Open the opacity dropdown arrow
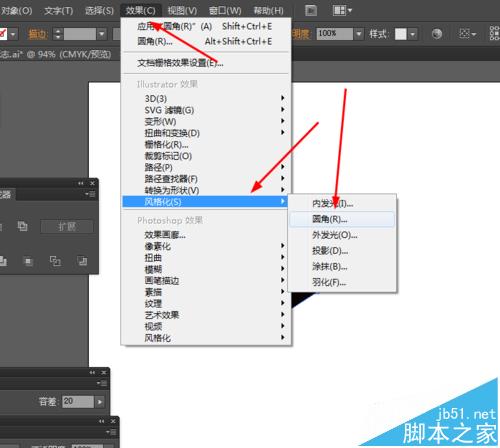500x448 pixels. click(x=359, y=34)
